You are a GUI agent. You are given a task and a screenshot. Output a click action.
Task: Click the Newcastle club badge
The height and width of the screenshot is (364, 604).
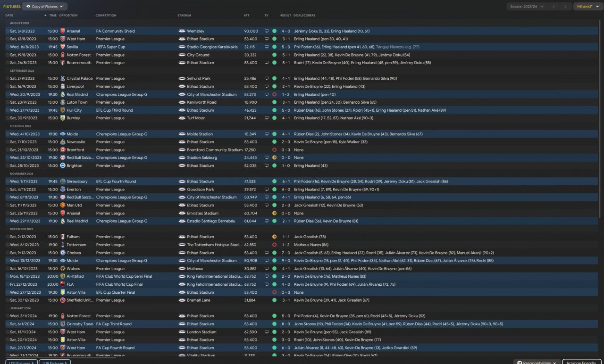pyautogui.click(x=63, y=142)
